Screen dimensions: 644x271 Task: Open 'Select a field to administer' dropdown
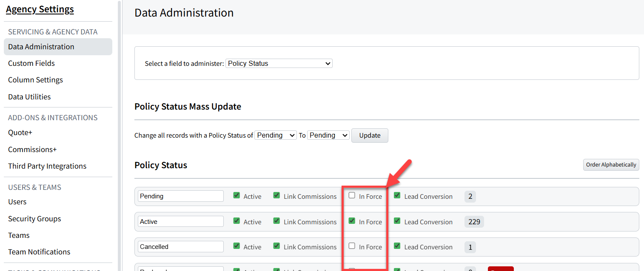(279, 63)
